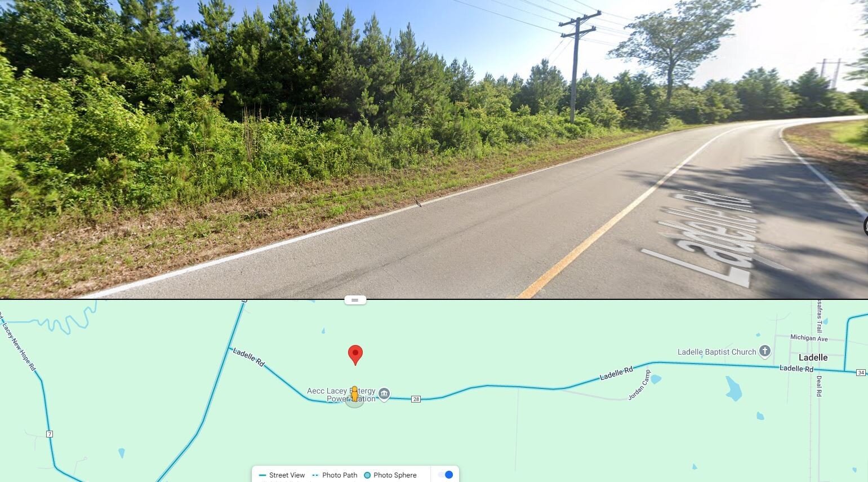Click the Photo Sphere legend circle icon
This screenshot has height=482, width=868.
point(367,475)
